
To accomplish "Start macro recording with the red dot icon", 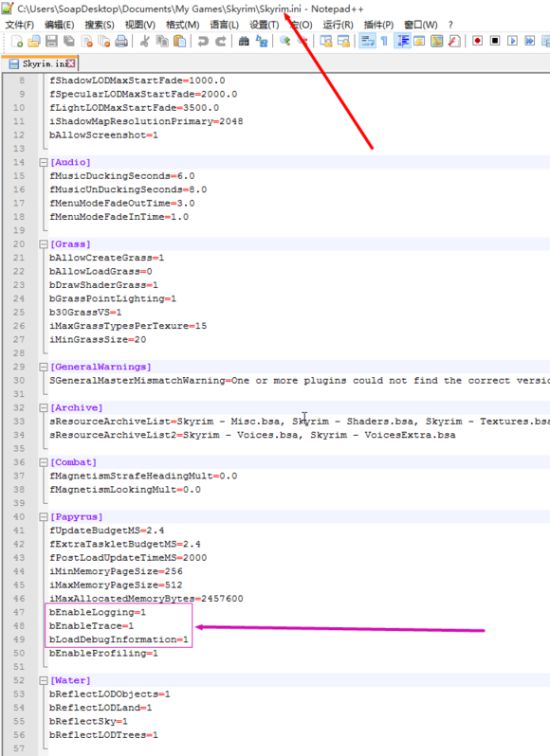I will point(477,41).
